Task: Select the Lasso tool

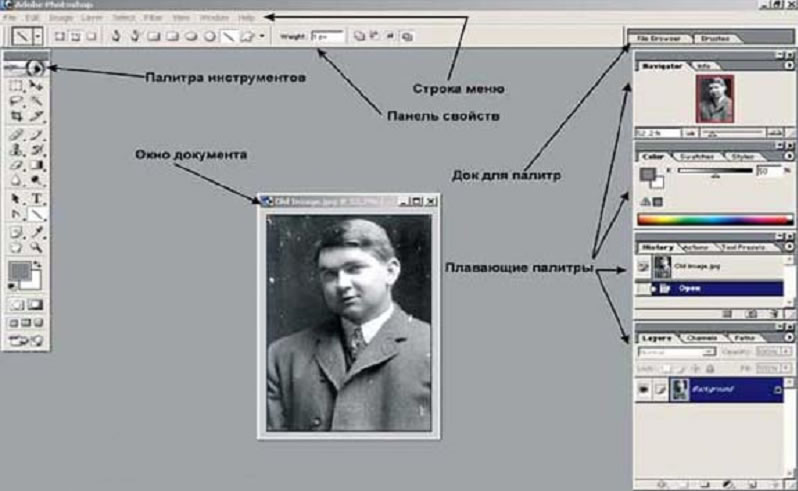Action: pyautogui.click(x=16, y=101)
